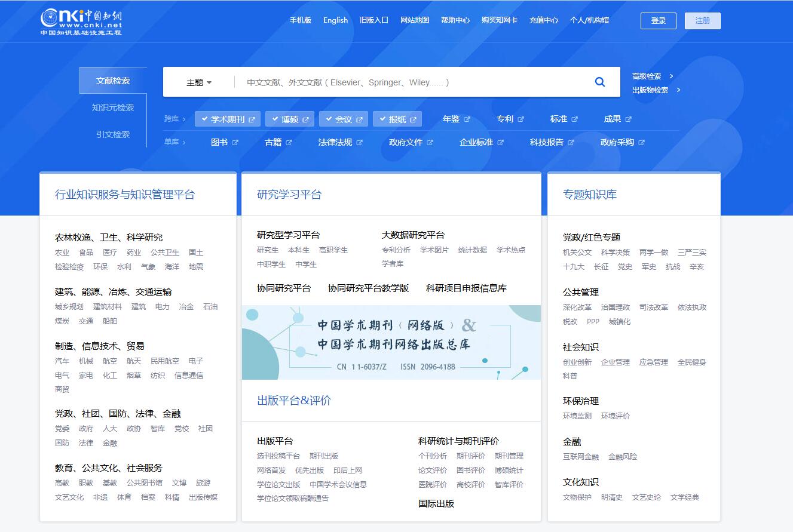Image resolution: width=793 pixels, height=532 pixels.
Task: Open the English version link
Action: pos(335,20)
